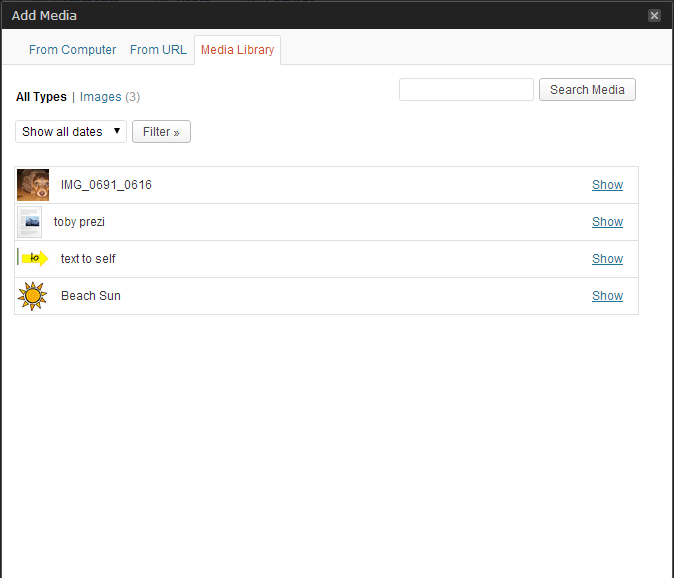Switch to the From Computer tab
This screenshot has width=674, height=578.
coord(72,50)
